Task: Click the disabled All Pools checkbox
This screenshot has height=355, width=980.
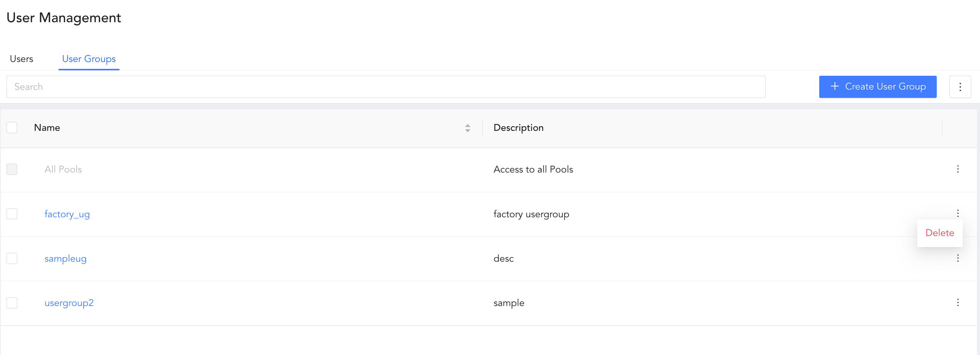Action: tap(12, 169)
